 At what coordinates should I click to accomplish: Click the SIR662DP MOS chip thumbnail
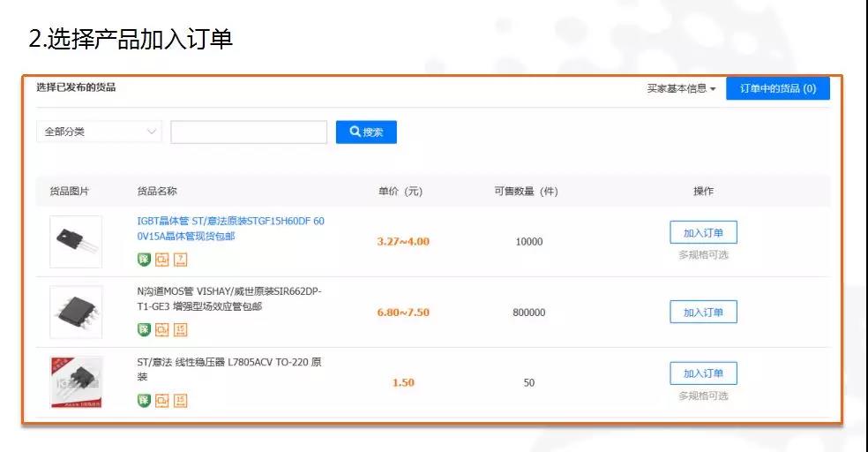click(x=76, y=312)
